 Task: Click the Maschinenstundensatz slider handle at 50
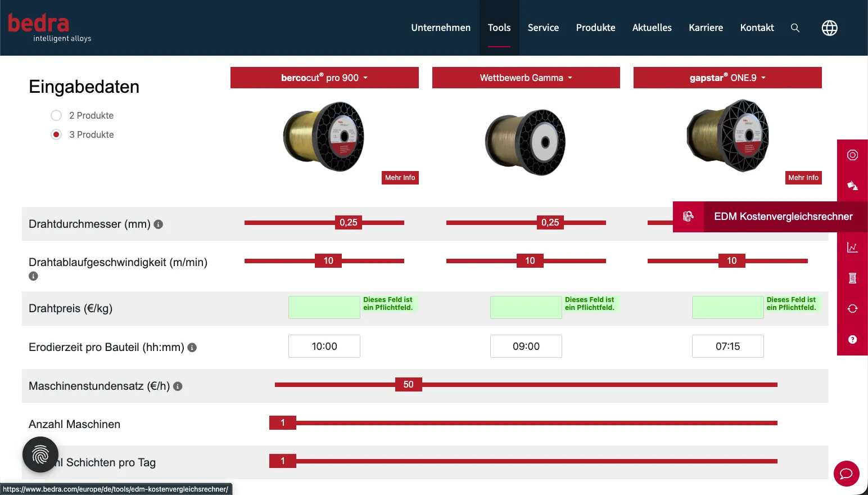[409, 385]
